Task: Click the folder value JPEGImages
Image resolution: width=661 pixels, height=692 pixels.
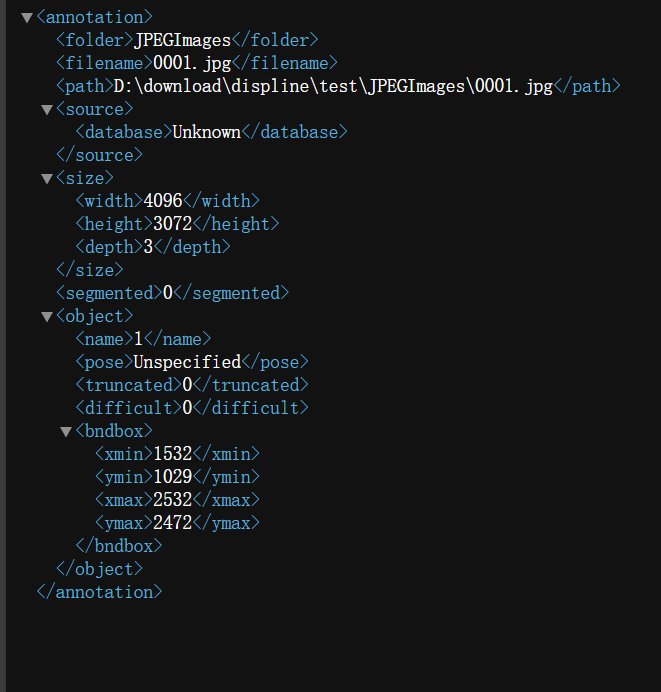Action: click(x=182, y=41)
